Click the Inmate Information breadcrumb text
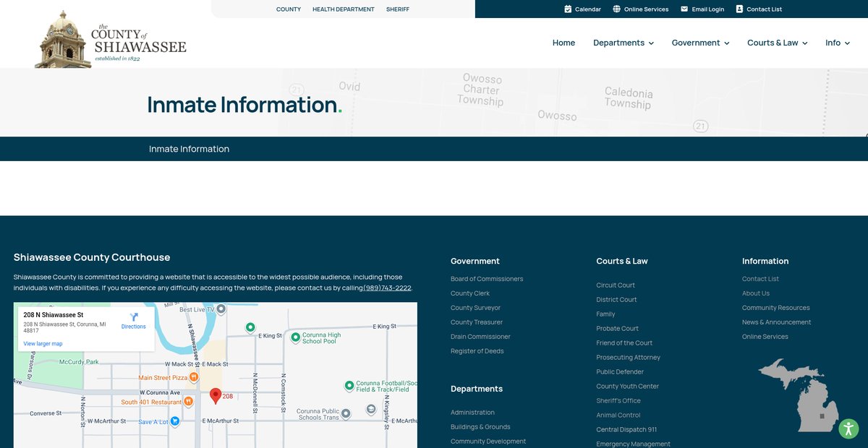868x448 pixels. 189,149
